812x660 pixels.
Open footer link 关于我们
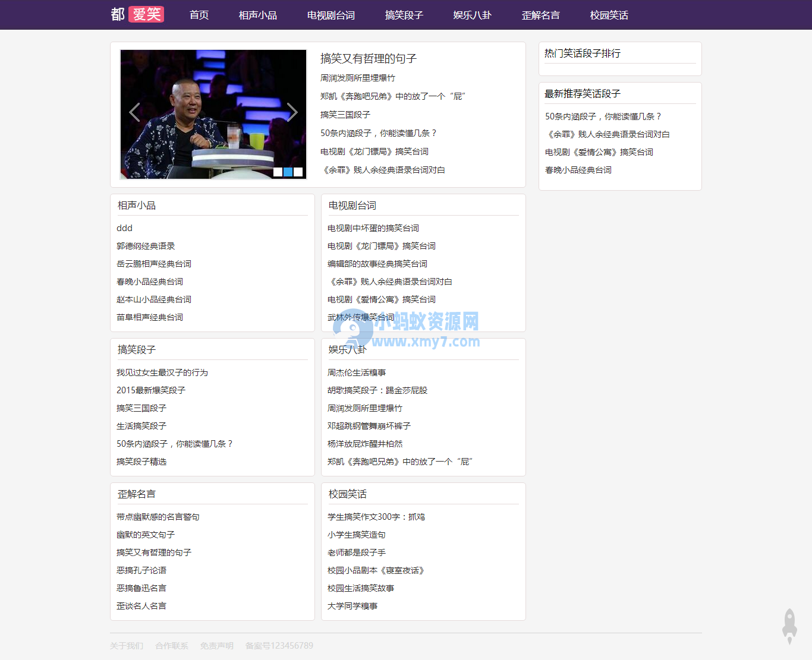127,646
